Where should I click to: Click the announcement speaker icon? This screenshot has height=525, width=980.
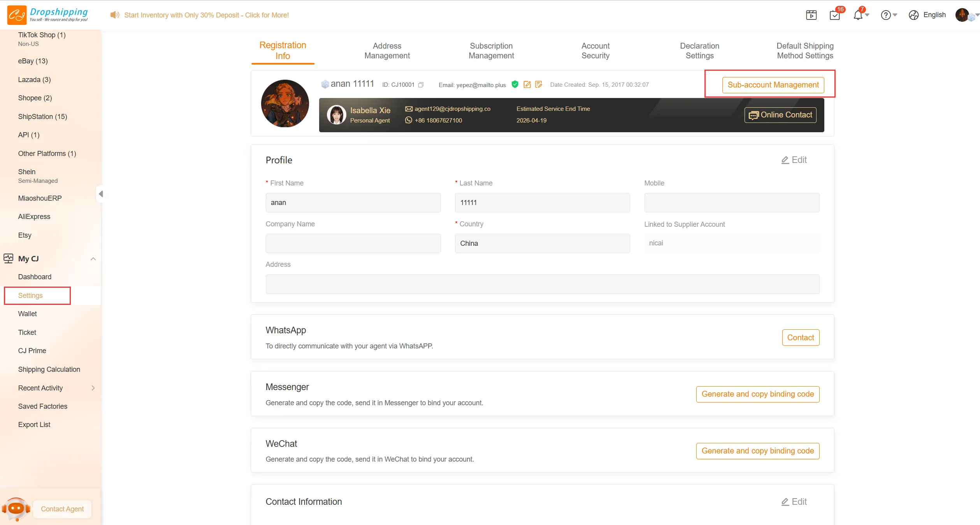point(114,15)
